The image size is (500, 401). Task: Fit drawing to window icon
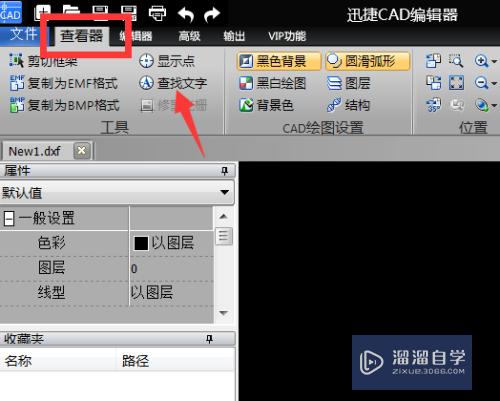(456, 83)
